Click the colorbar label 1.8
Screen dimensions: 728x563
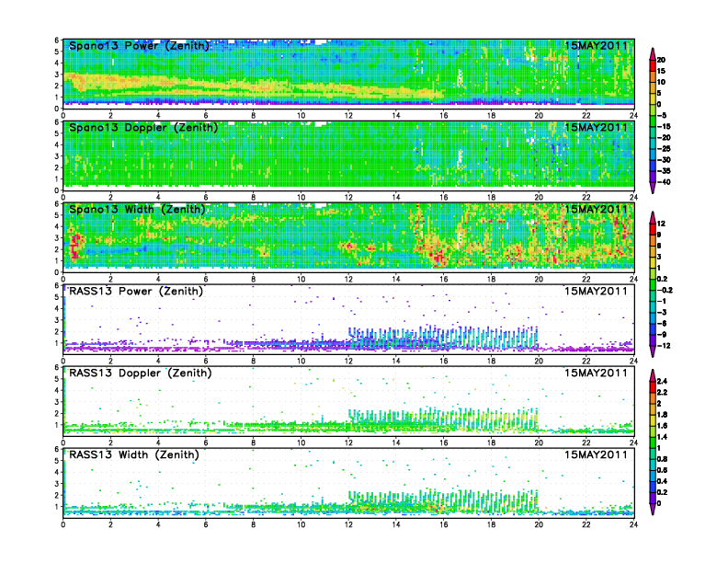click(662, 415)
